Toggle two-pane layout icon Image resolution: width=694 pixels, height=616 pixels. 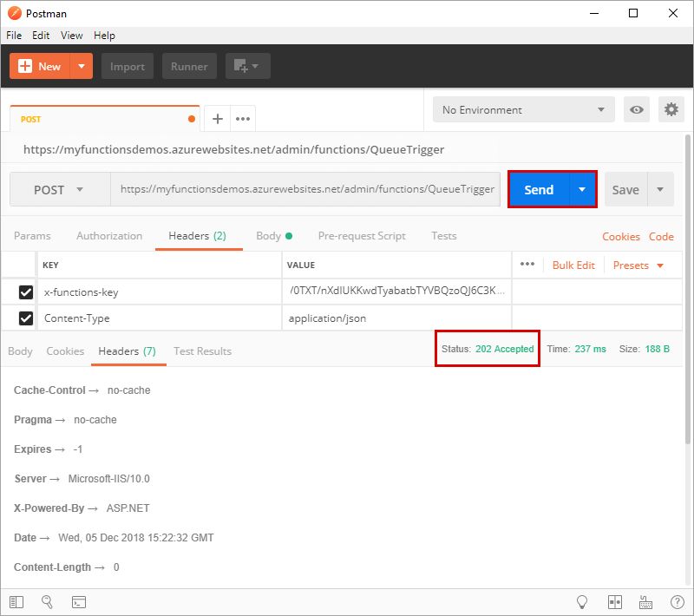615,602
